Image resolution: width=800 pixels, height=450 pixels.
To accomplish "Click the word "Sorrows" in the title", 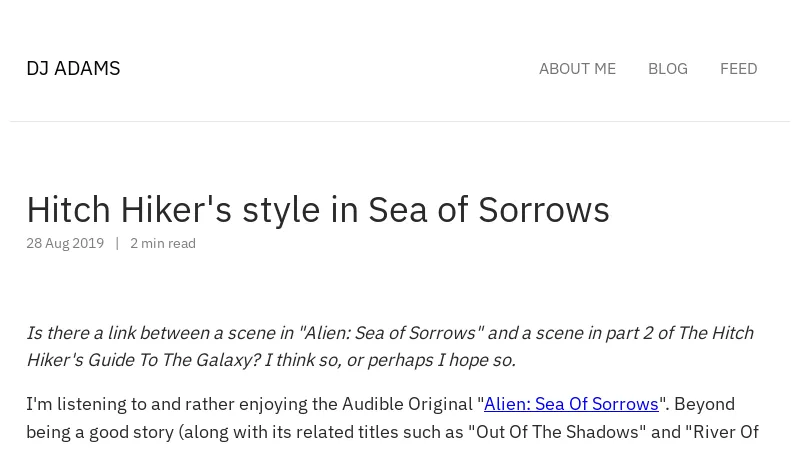I will tap(544, 210).
